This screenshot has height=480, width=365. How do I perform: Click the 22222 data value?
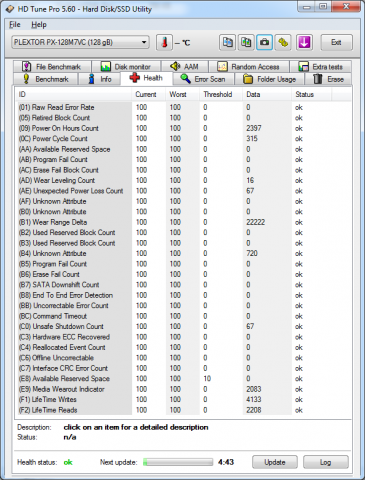256,222
